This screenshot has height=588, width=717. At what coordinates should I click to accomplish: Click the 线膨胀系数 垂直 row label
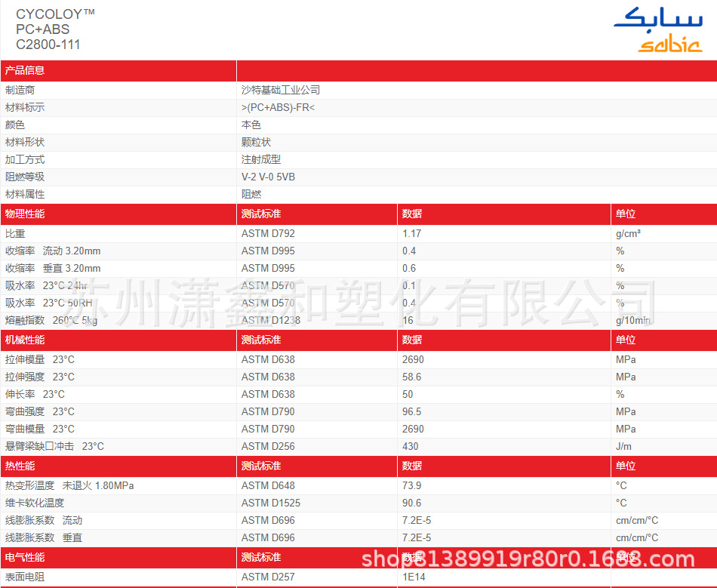click(44, 538)
